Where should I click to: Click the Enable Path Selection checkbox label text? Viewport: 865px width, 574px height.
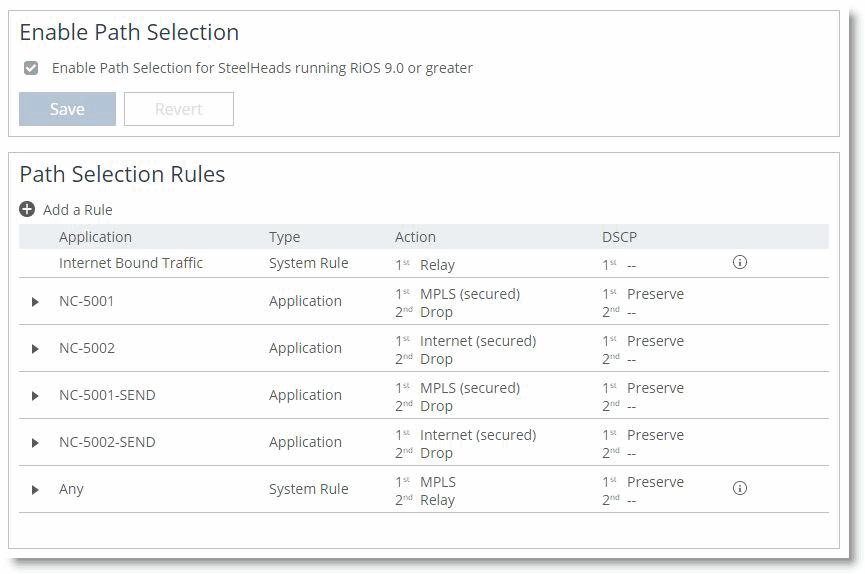[262, 68]
